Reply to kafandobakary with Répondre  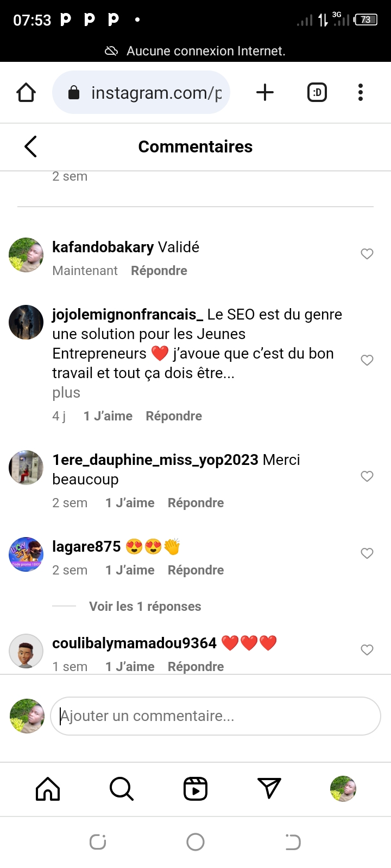159,271
